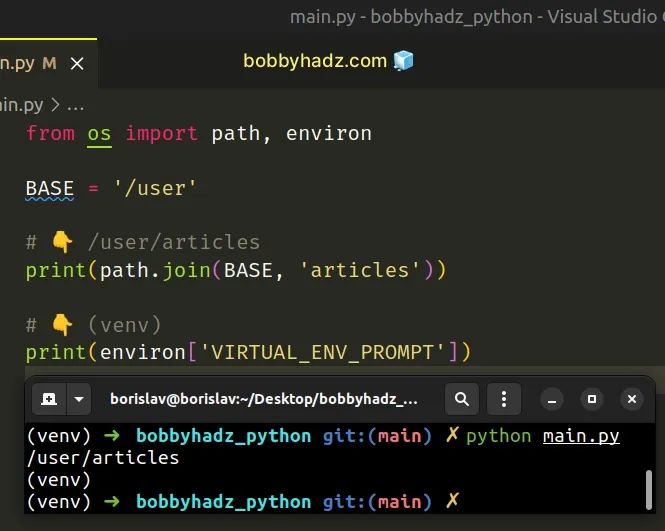Open the breadcrumb ellipsis after main.py
Viewport: 665px width, 531px height.
(75, 106)
